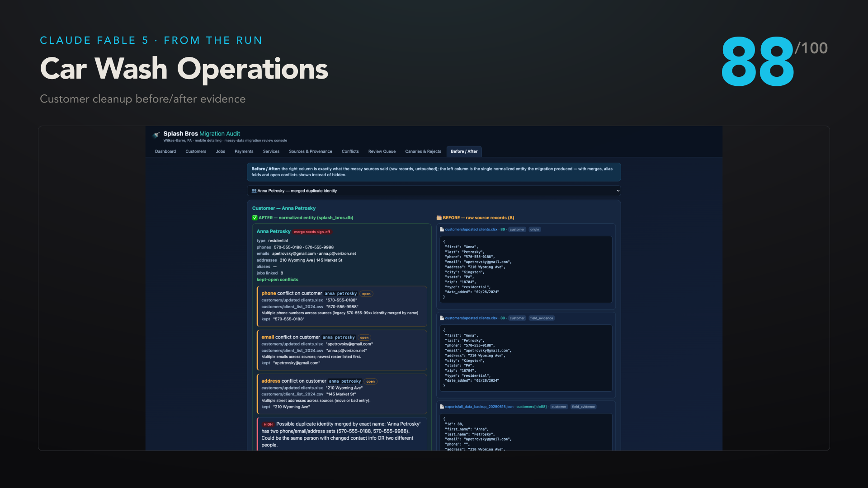
Task: Click the 'jobs linked 8' row
Action: pyautogui.click(x=270, y=273)
